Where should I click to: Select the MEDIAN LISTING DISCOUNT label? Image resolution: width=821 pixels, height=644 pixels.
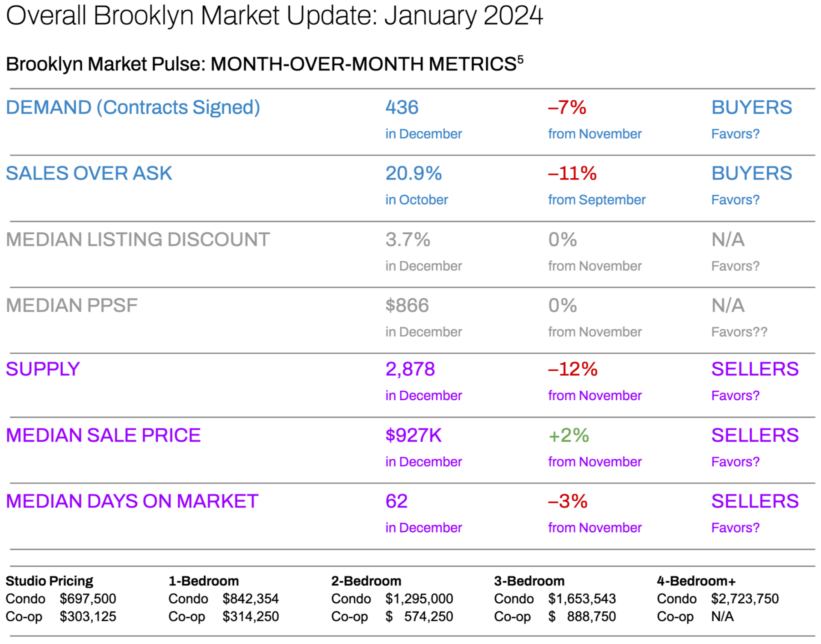click(138, 239)
